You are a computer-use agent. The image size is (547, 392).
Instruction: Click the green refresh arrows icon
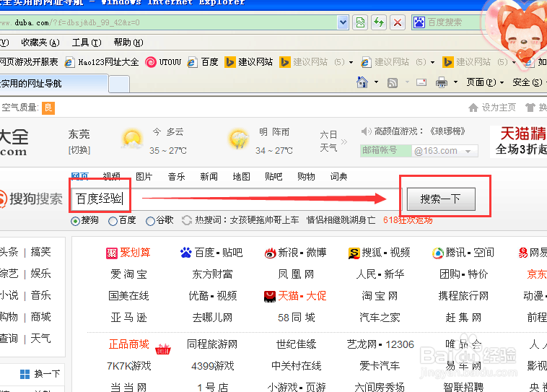(379, 22)
